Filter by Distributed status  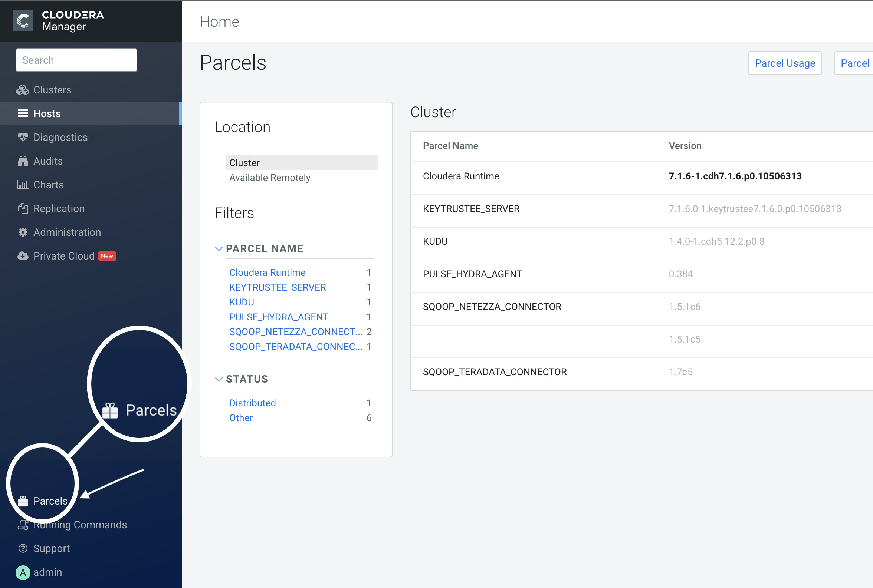click(x=253, y=403)
